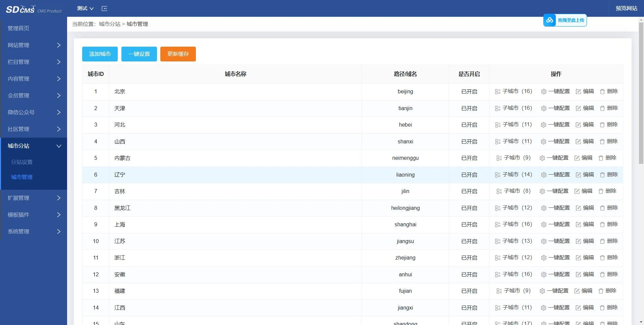Collapse the 城市分站 sidebar menu

coord(34,146)
